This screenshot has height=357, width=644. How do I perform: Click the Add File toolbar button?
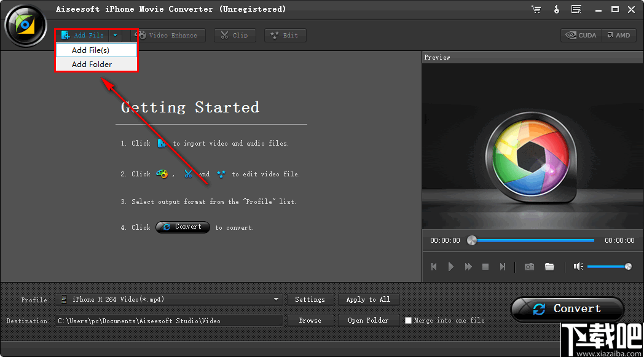point(83,35)
